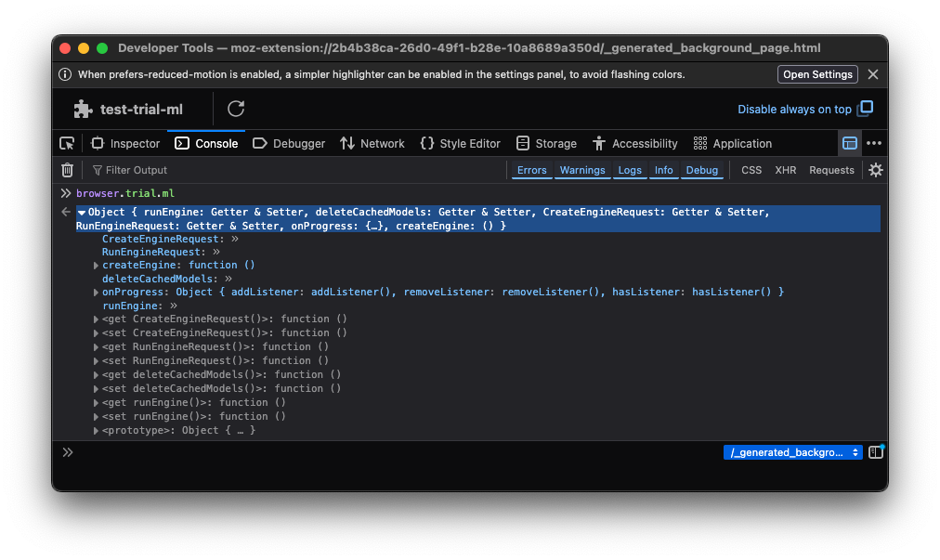Click Disable always on top link
The width and height of the screenshot is (940, 560).
pyautogui.click(x=794, y=110)
